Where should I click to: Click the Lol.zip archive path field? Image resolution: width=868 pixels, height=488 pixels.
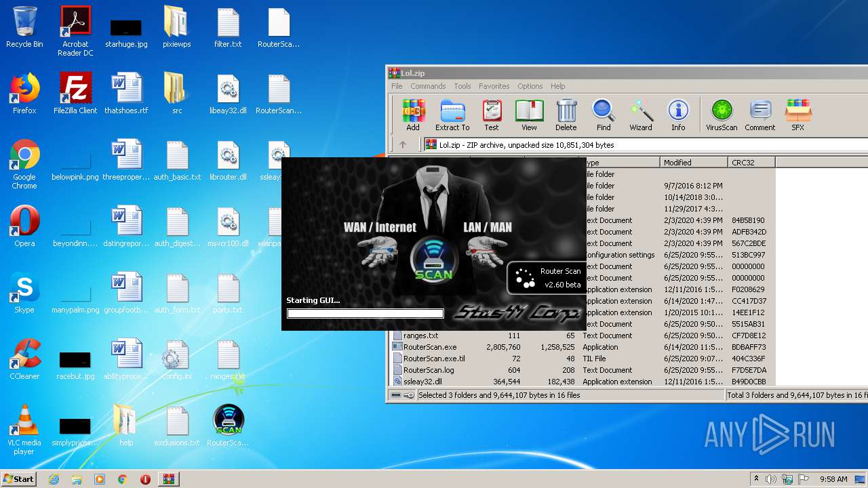click(x=644, y=144)
